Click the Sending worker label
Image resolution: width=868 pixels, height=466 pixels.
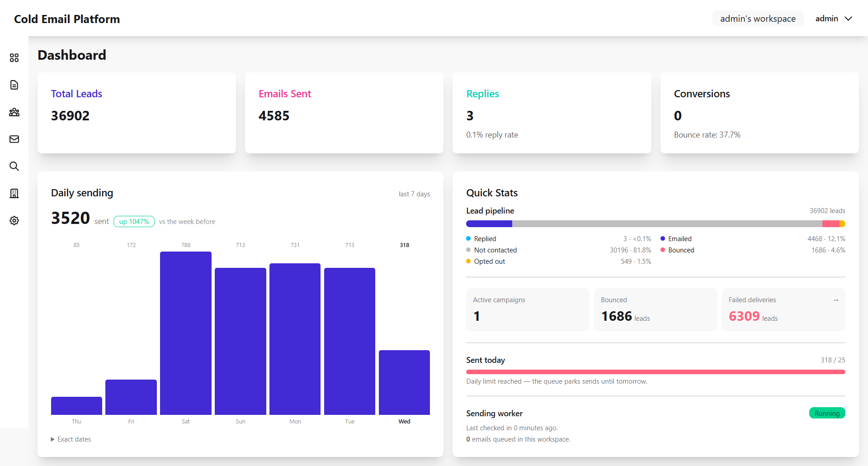pyautogui.click(x=494, y=414)
